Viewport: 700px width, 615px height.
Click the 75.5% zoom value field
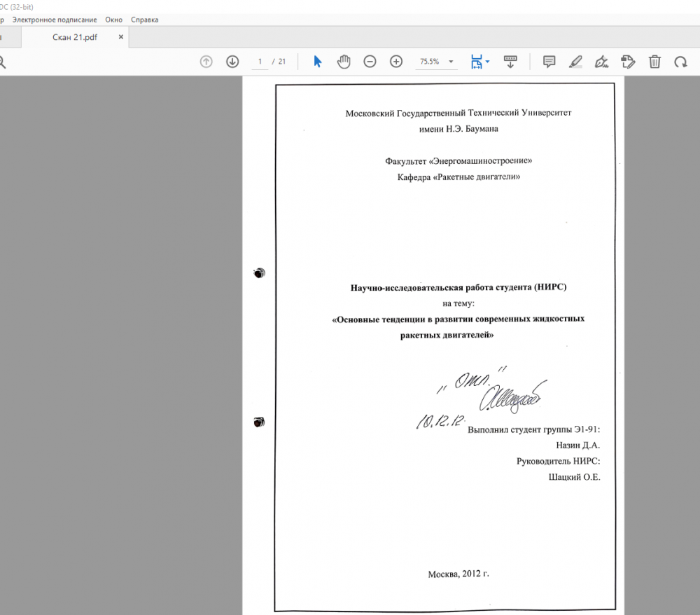(x=430, y=62)
